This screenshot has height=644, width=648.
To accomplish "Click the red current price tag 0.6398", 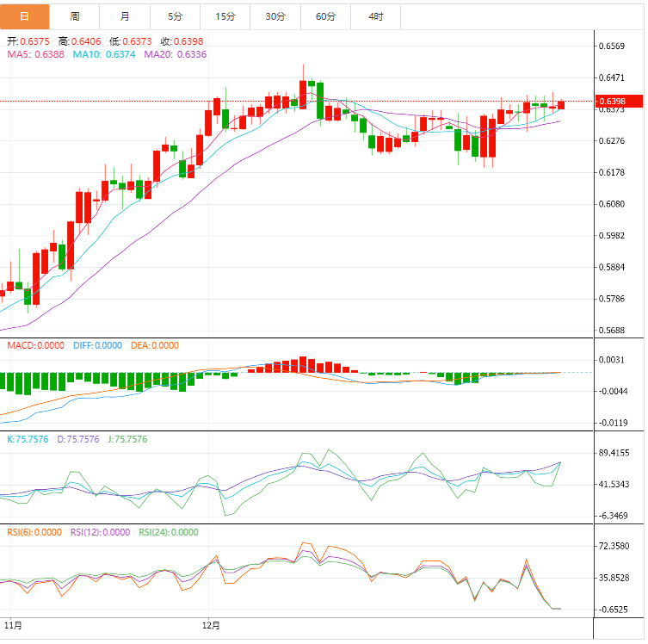I will point(620,102).
